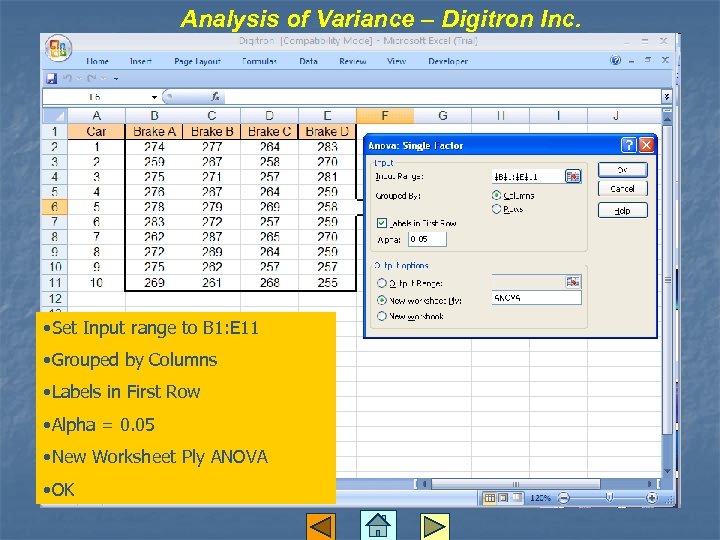The height and width of the screenshot is (540, 720).
Task: Adjust the zoom slider handle
Action: pyautogui.click(x=609, y=498)
